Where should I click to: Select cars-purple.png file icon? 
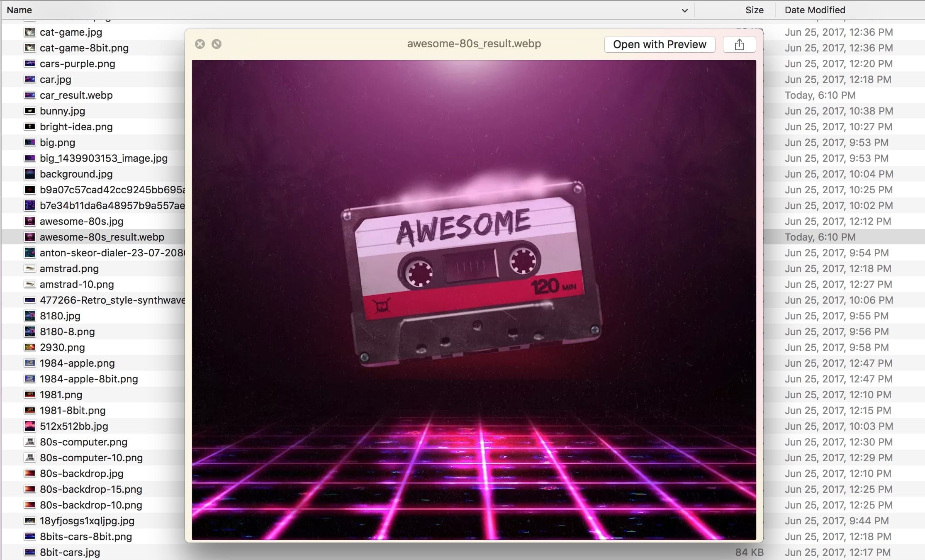pyautogui.click(x=30, y=63)
